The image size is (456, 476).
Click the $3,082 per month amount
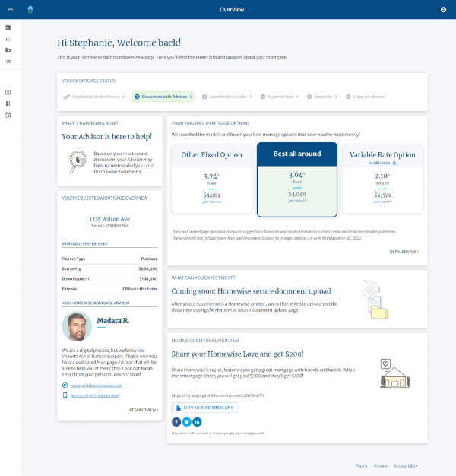click(x=212, y=195)
